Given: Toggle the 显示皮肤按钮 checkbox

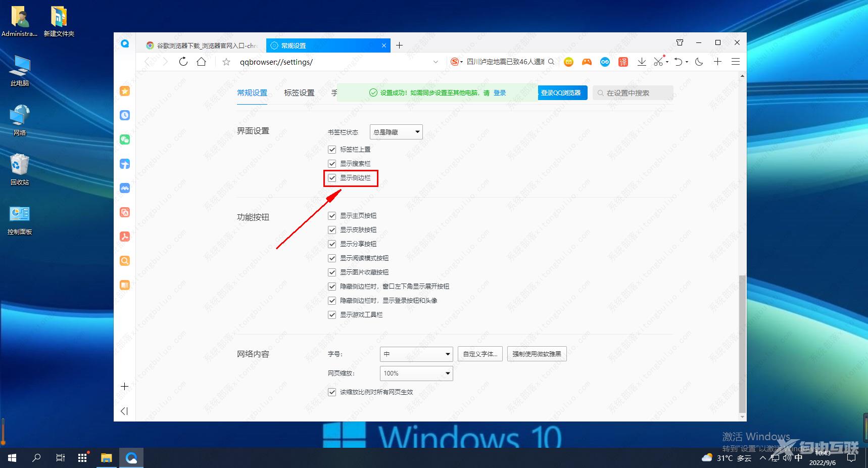Looking at the screenshot, I should [332, 230].
